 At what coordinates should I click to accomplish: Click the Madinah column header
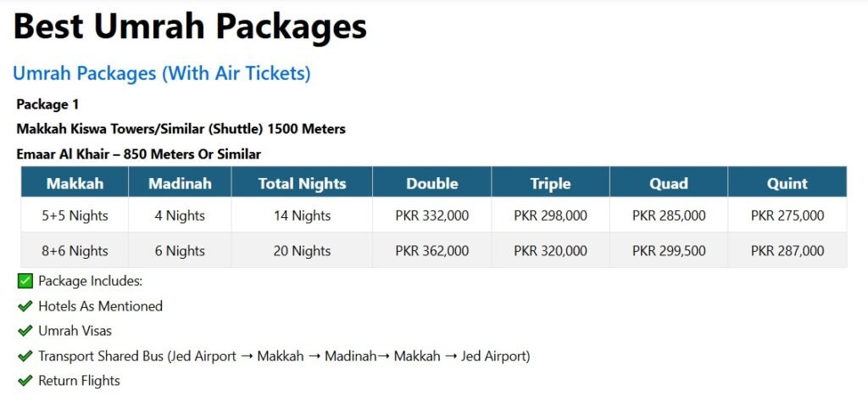click(180, 182)
